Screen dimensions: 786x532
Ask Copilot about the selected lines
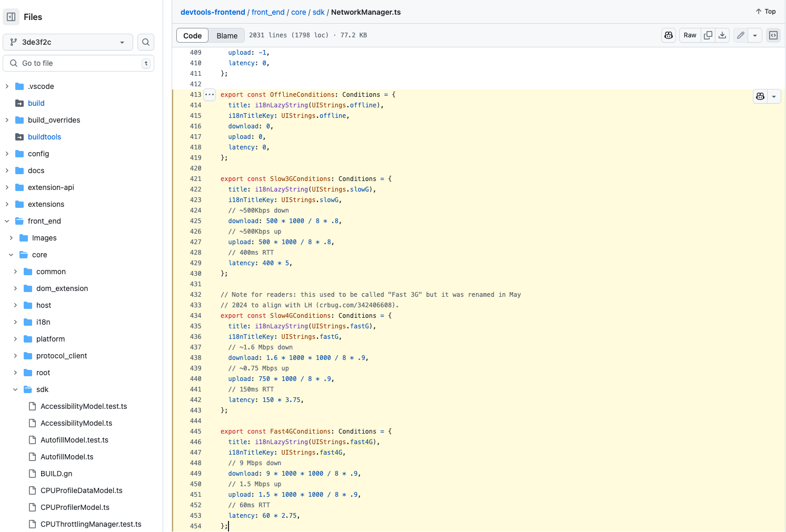[760, 96]
